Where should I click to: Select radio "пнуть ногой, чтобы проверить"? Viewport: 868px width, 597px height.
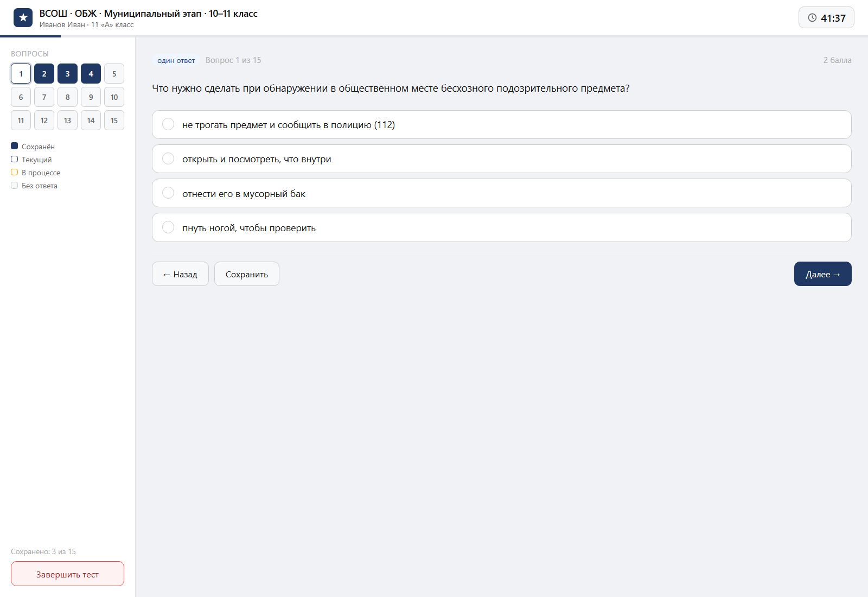[x=168, y=227]
